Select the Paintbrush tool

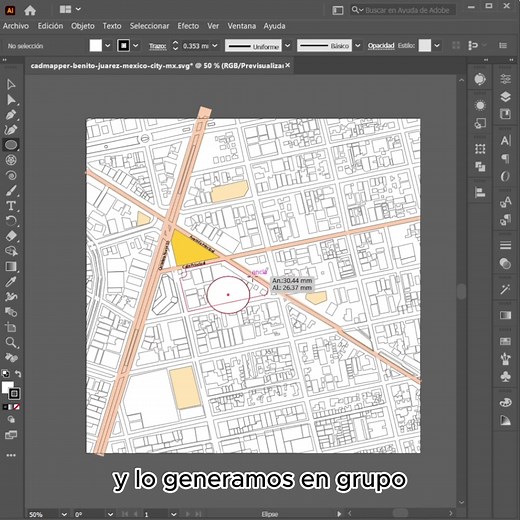tap(11, 191)
